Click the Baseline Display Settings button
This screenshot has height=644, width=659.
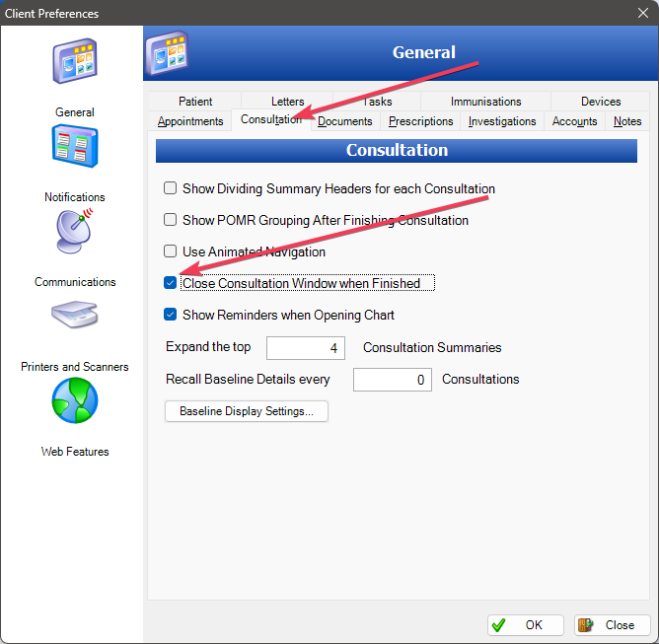click(x=246, y=411)
